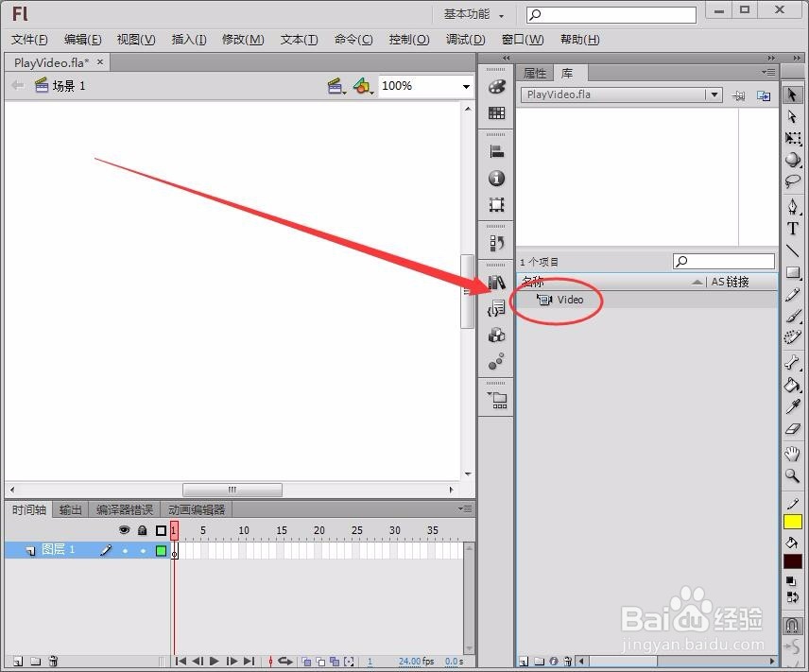Toggle visibility dot for 图层 1
809x672 pixels.
pos(125,551)
